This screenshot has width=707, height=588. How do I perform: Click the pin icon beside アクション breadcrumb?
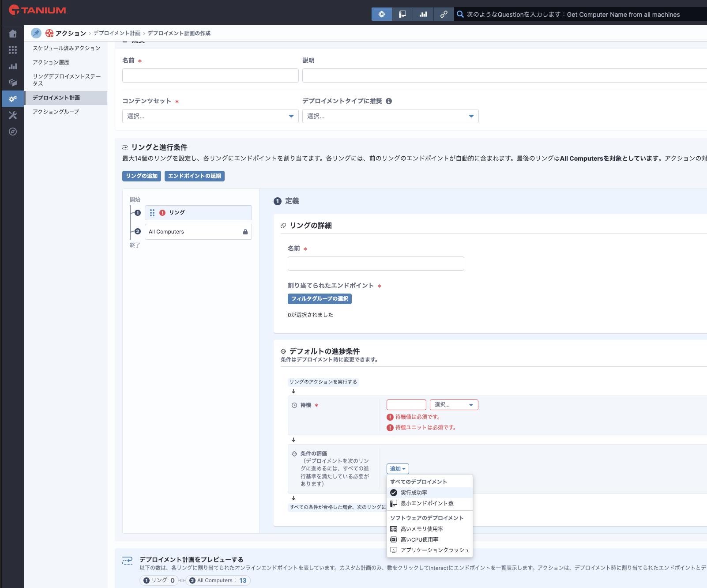coord(36,33)
